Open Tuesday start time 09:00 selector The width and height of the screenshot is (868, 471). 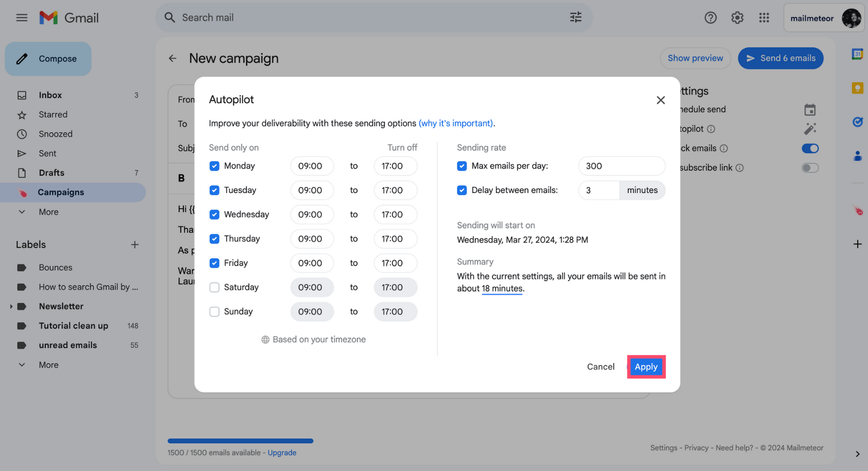pyautogui.click(x=312, y=190)
